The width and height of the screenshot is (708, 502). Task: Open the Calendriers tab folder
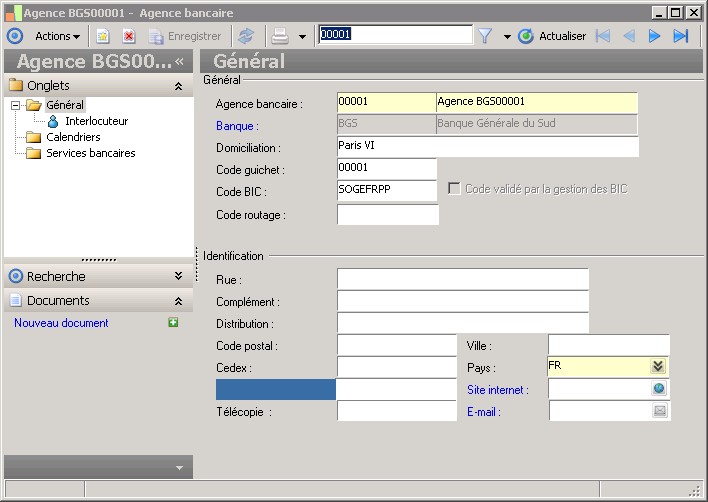pos(73,137)
